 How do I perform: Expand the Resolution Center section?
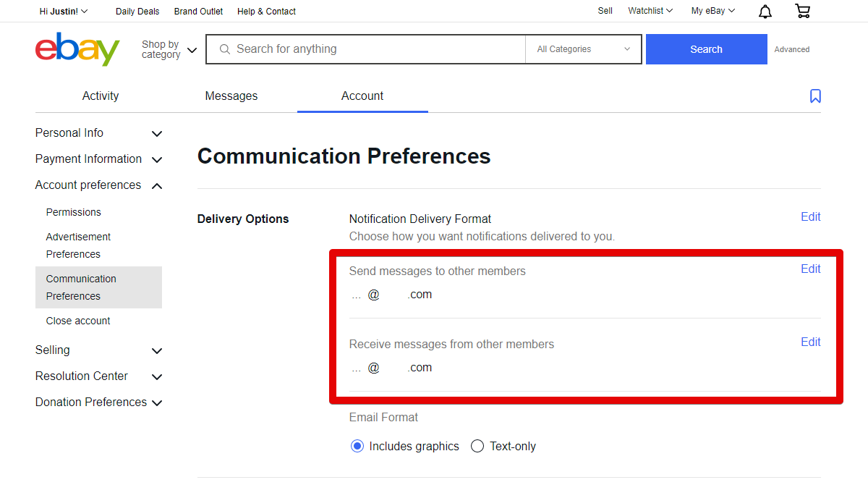pos(99,376)
